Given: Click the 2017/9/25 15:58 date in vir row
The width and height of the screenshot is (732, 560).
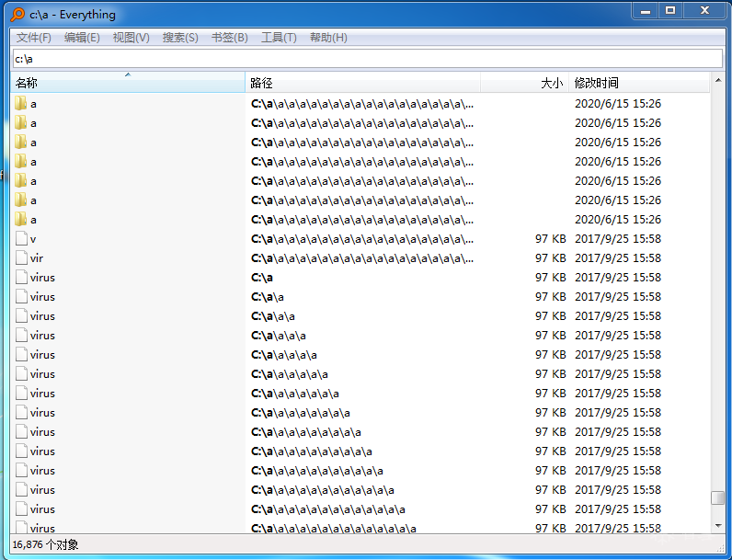Looking at the screenshot, I should click(x=618, y=258).
